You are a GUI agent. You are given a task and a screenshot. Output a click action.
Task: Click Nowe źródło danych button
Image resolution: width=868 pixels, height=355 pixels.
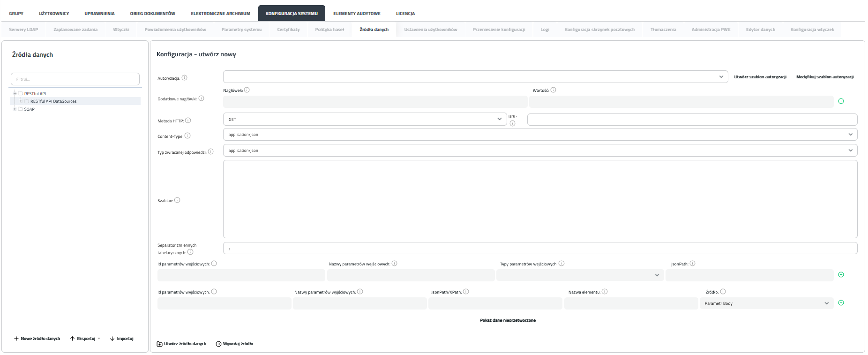[37, 339]
